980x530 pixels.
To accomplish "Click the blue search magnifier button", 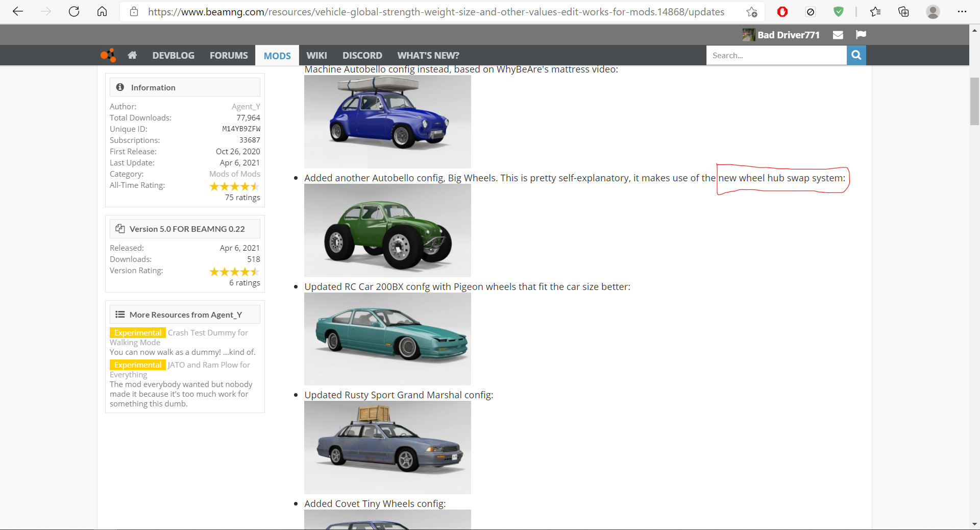I will (856, 55).
